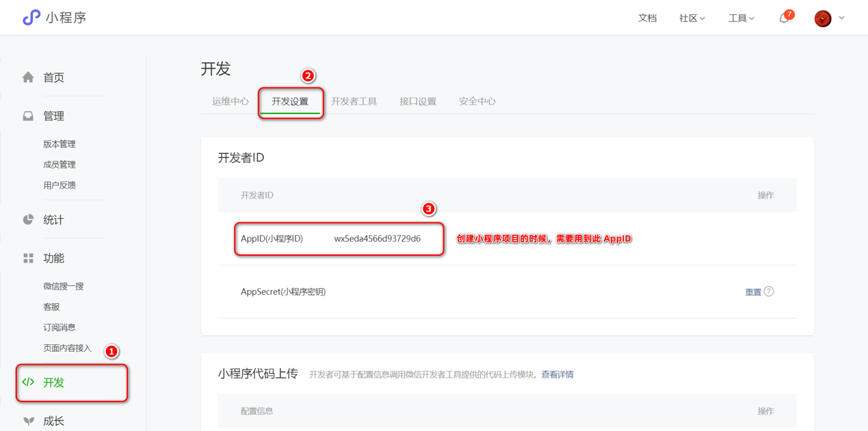
Task: Click the inbox icon beside 管理
Action: point(28,116)
